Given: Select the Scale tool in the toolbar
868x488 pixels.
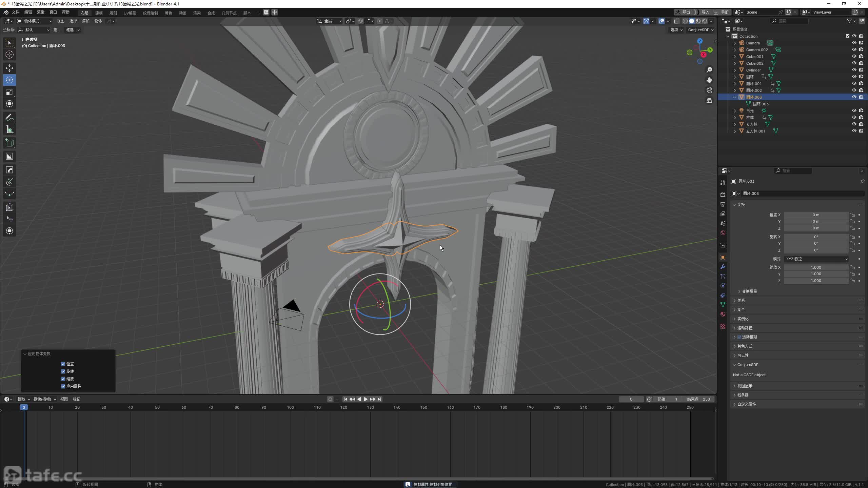Looking at the screenshot, I should (x=9, y=92).
